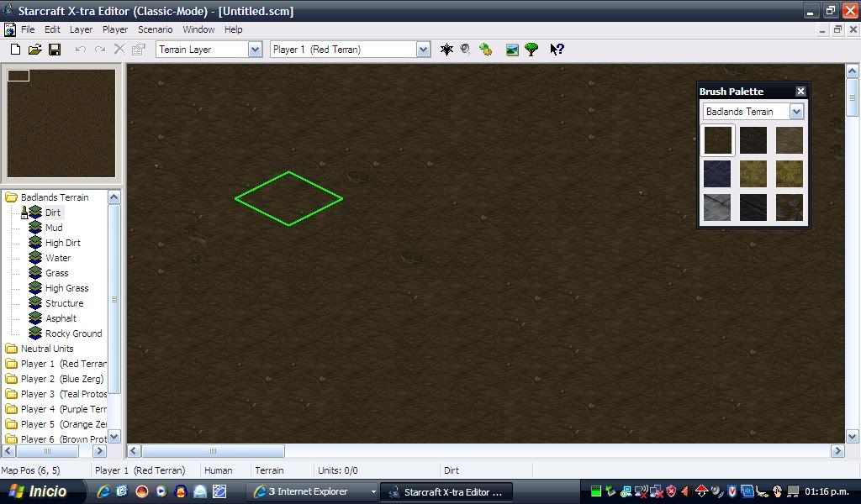The height and width of the screenshot is (504, 861).
Task: Click the context help arrow icon
Action: (557, 50)
